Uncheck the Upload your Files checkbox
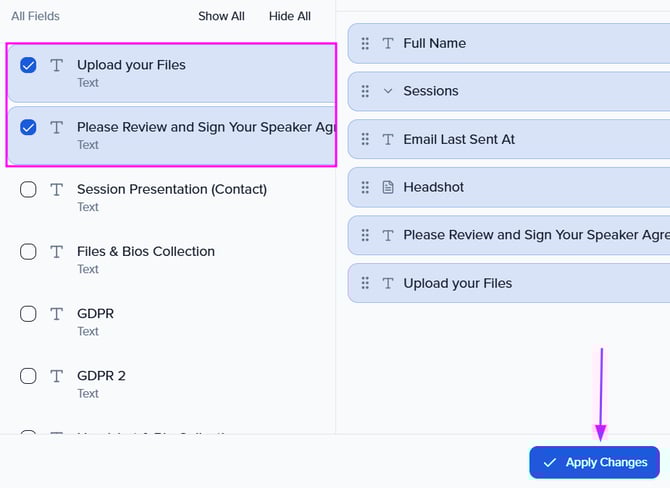The image size is (670, 488). pyautogui.click(x=29, y=66)
